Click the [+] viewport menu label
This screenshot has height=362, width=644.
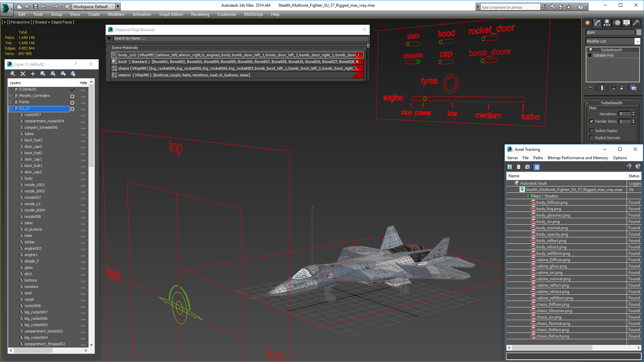pos(5,22)
